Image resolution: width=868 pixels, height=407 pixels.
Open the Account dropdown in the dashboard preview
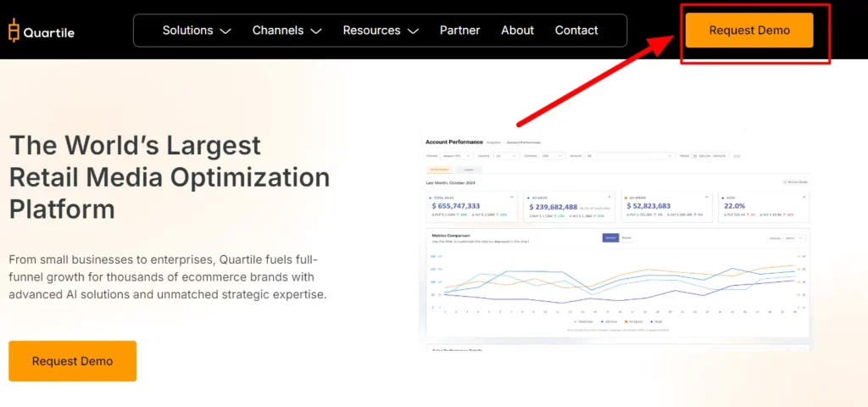pyautogui.click(x=630, y=156)
